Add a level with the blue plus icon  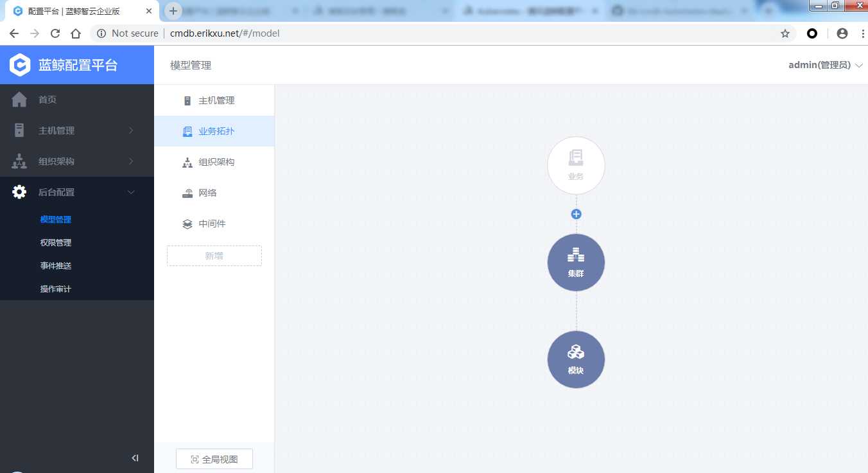click(x=576, y=214)
